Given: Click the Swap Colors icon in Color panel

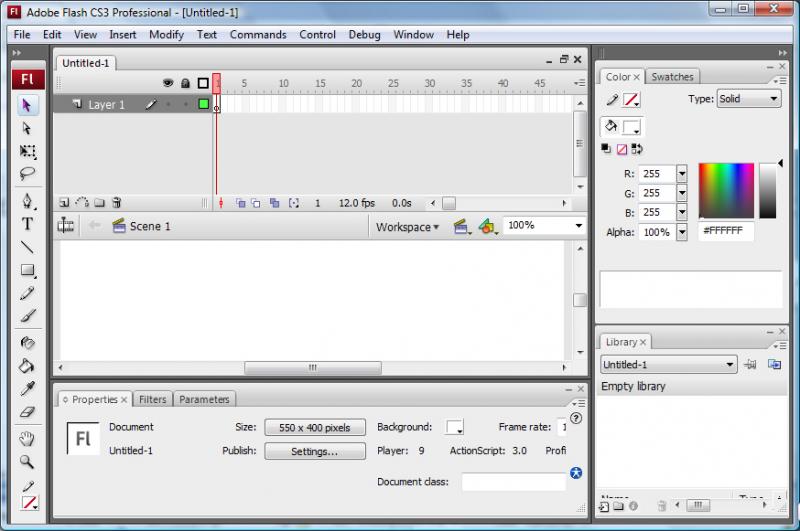Looking at the screenshot, I should (x=637, y=149).
